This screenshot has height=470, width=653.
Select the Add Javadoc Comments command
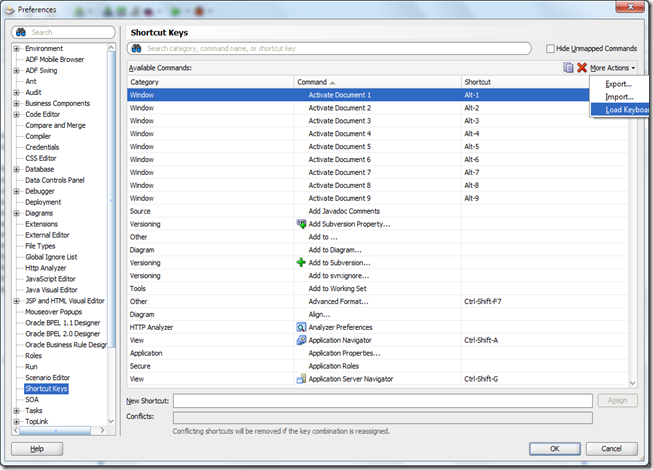(344, 211)
